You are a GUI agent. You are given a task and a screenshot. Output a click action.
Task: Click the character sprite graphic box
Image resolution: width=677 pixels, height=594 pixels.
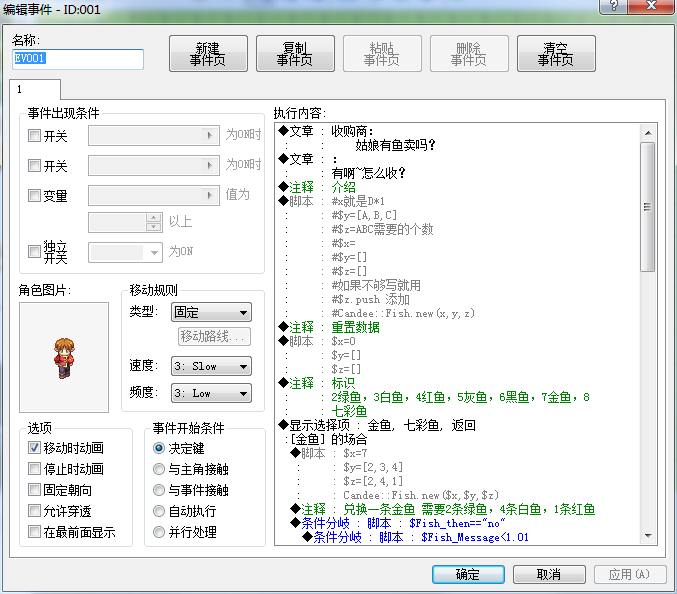tap(64, 357)
